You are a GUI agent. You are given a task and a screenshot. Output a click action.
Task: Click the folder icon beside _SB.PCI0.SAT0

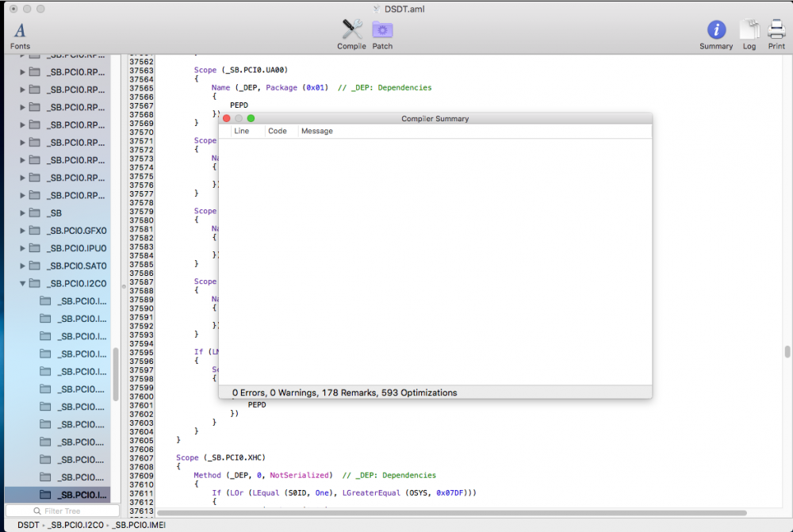pos(35,266)
